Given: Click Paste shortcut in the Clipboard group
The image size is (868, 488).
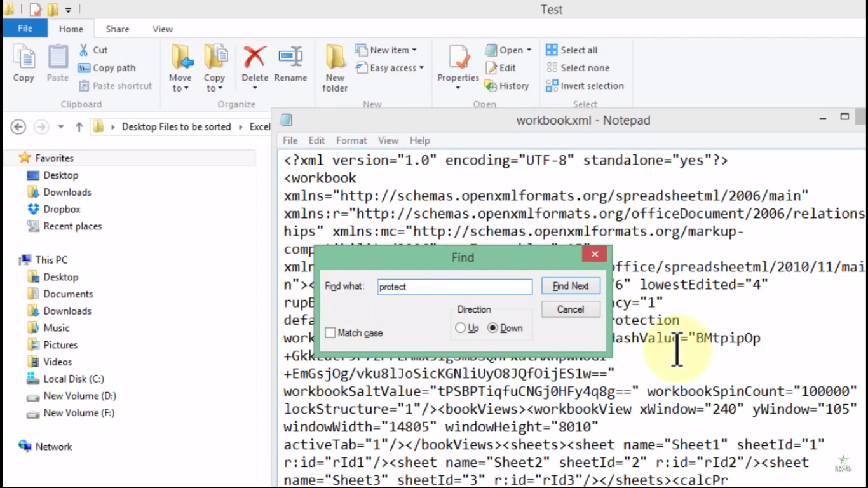Looking at the screenshot, I should pos(116,85).
